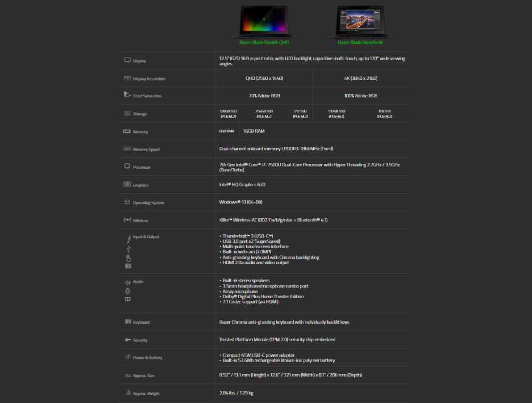Viewport: 532px width, 403px height.
Task: Click the Keyboard icon
Action: coord(127,322)
